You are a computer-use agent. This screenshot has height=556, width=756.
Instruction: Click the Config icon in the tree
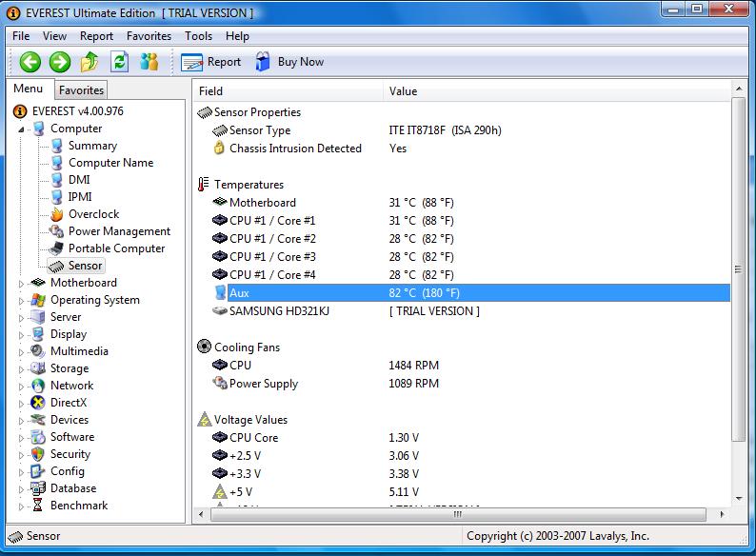pyautogui.click(x=38, y=471)
